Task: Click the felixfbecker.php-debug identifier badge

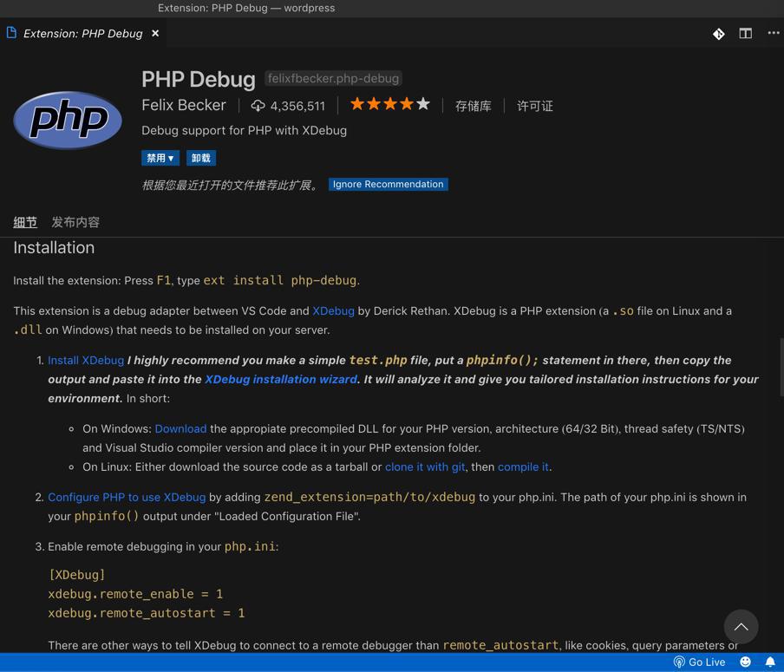Action: (334, 79)
